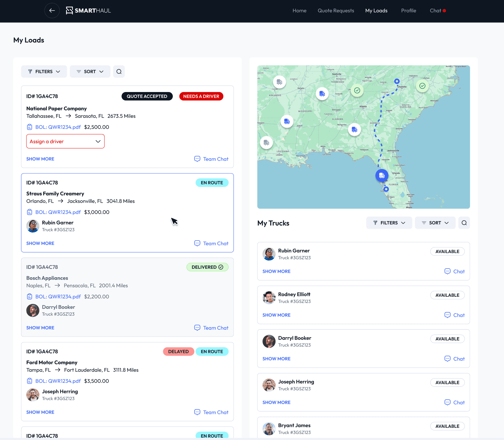Screen dimensions: 504x440
Task: Click the truck marker near Nashville
Action: point(322,94)
